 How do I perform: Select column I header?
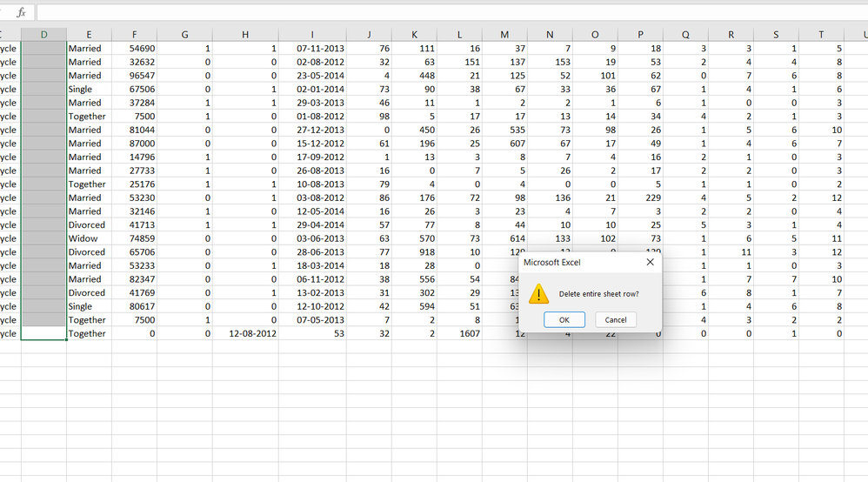tap(312, 34)
